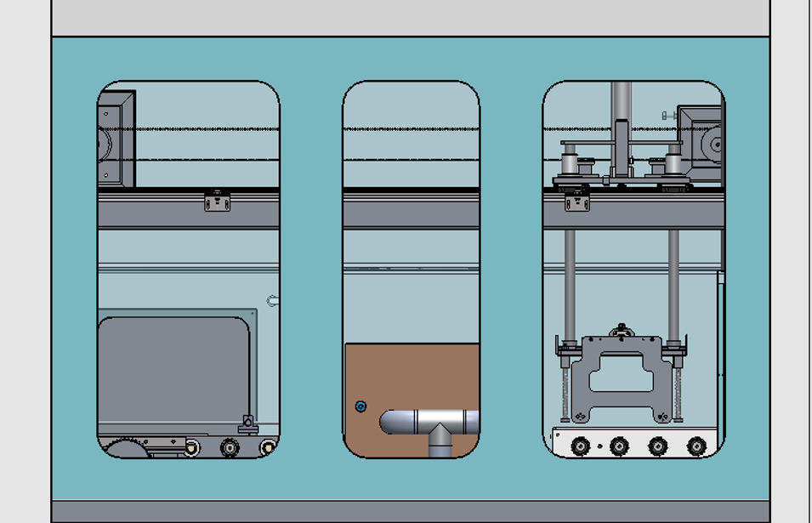Select the rightmost black knob in right window

pyautogui.click(x=696, y=446)
